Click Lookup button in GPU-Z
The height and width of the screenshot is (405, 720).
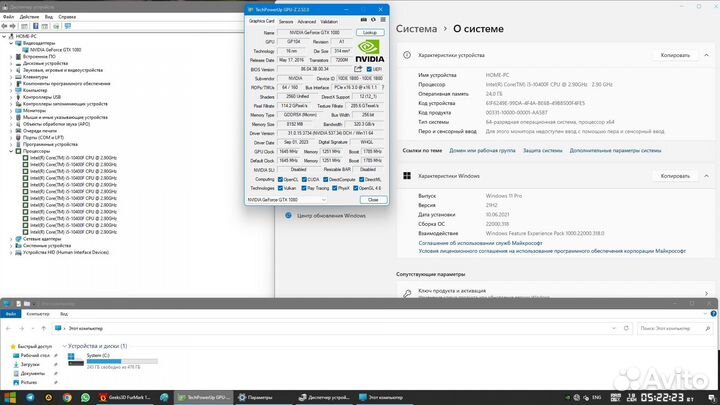(x=370, y=33)
